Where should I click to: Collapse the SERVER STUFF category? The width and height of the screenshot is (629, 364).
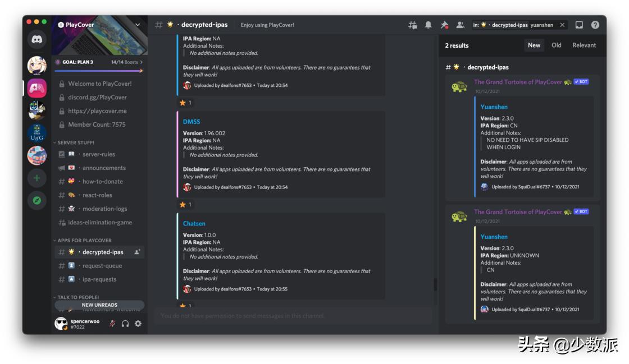click(x=76, y=142)
